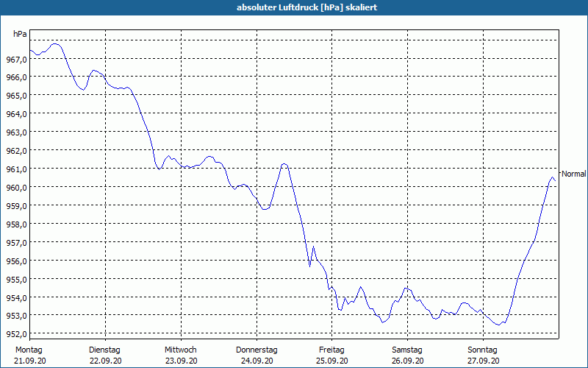Click the 'Dienstag' day label
The height and width of the screenshot is (368, 588).
tap(104, 350)
